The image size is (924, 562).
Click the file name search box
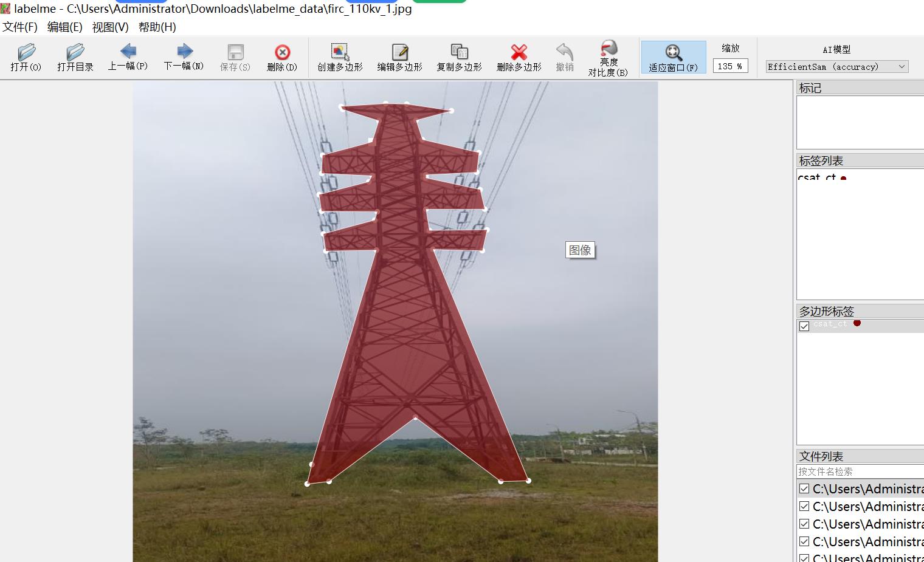click(860, 471)
